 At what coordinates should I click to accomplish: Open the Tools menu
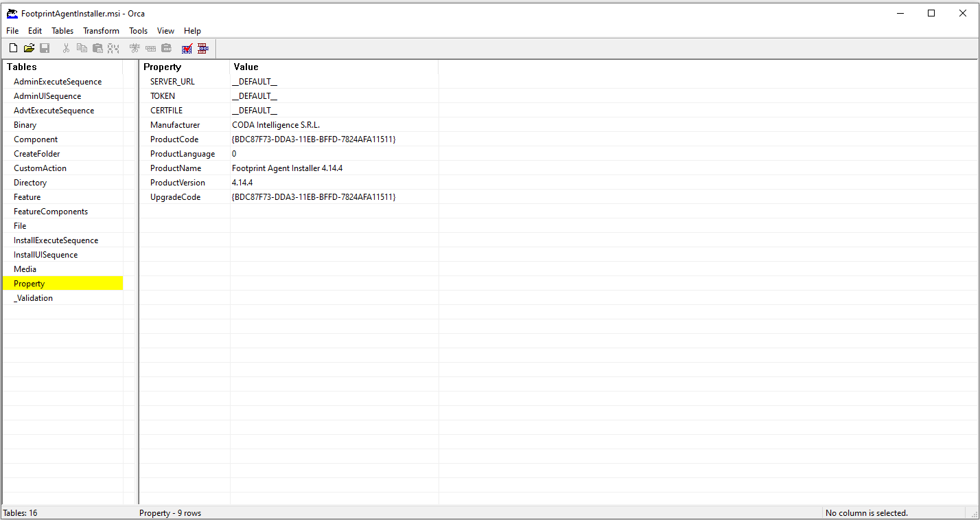coord(139,31)
